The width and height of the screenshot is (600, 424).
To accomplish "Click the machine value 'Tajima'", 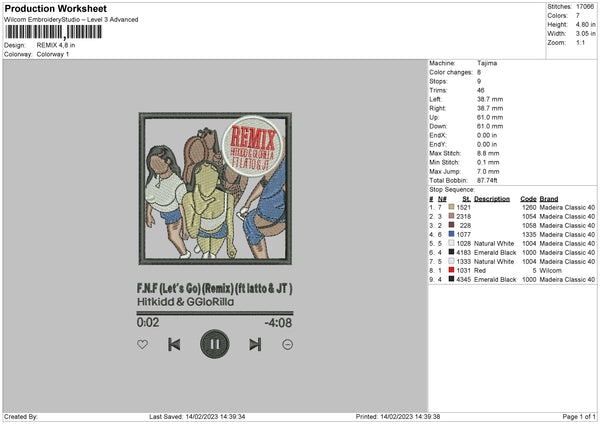I will point(487,63).
